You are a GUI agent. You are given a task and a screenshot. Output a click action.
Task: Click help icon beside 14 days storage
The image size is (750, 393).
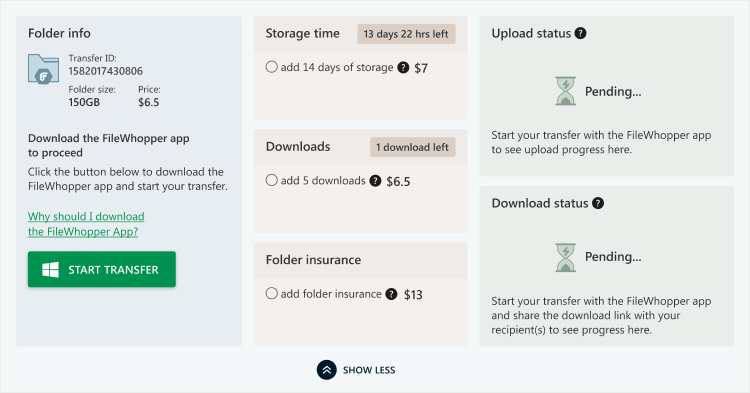tap(403, 67)
